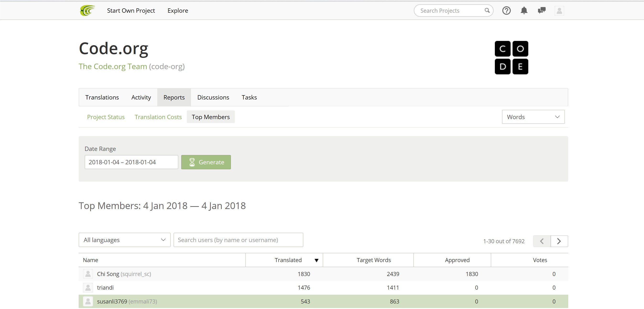
Task: Click the Search users input field
Action: [238, 240]
